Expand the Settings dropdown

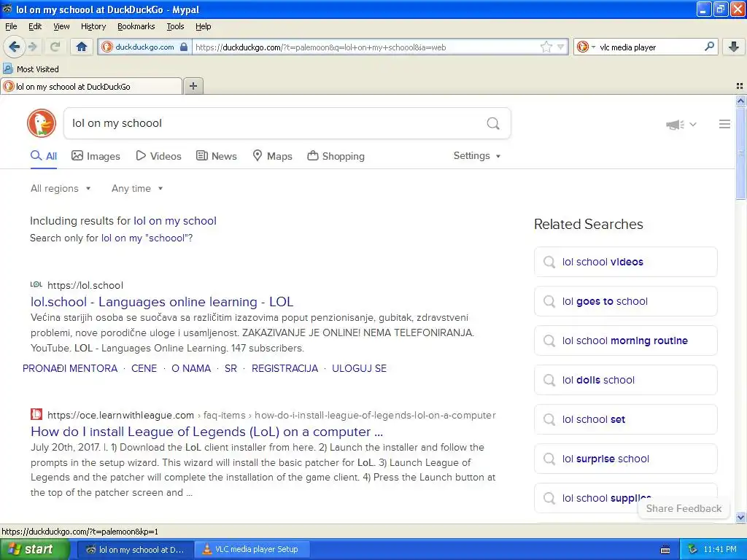click(477, 156)
